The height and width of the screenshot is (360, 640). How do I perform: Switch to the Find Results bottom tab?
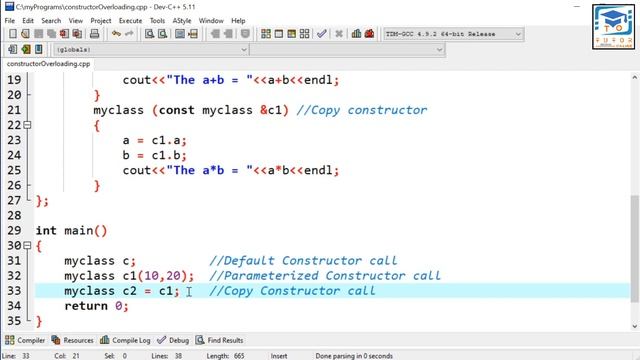(219, 340)
